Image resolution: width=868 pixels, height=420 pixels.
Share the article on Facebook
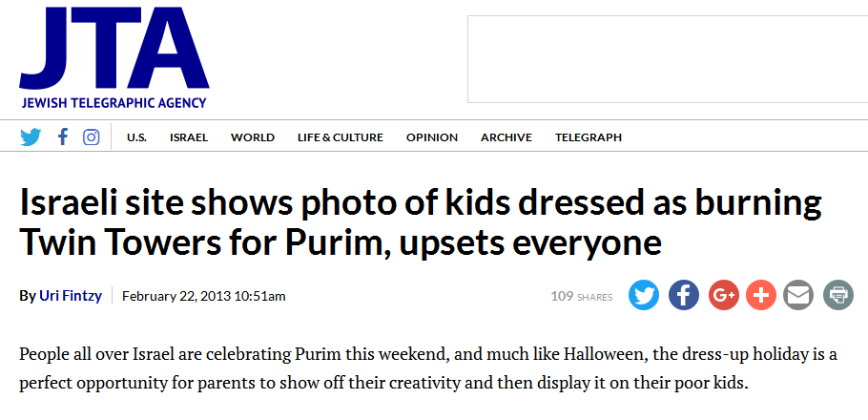684,295
